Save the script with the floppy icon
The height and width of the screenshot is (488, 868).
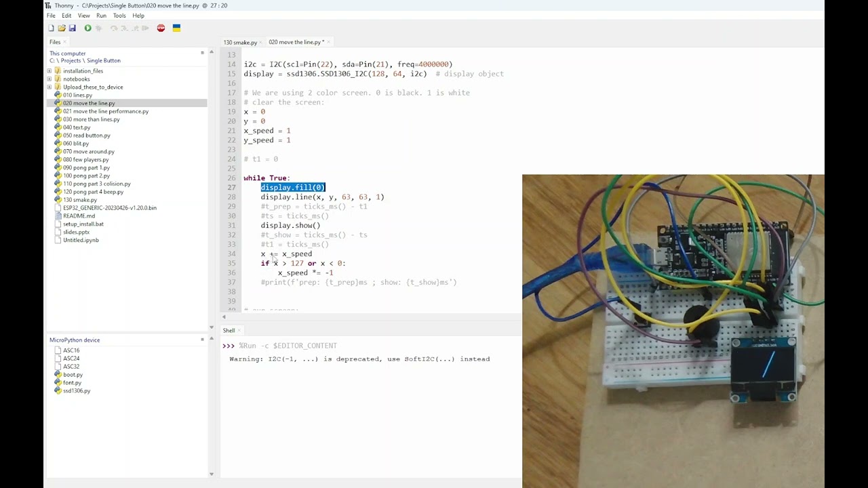coord(72,28)
